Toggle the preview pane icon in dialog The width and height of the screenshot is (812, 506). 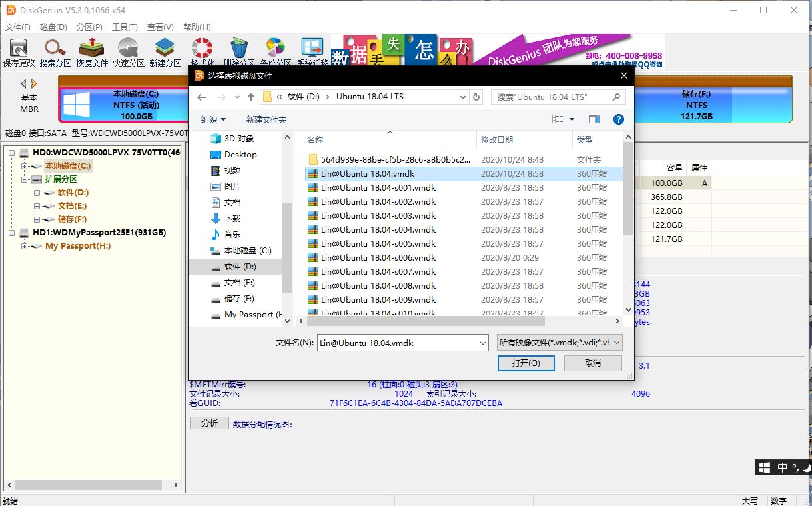pyautogui.click(x=594, y=119)
